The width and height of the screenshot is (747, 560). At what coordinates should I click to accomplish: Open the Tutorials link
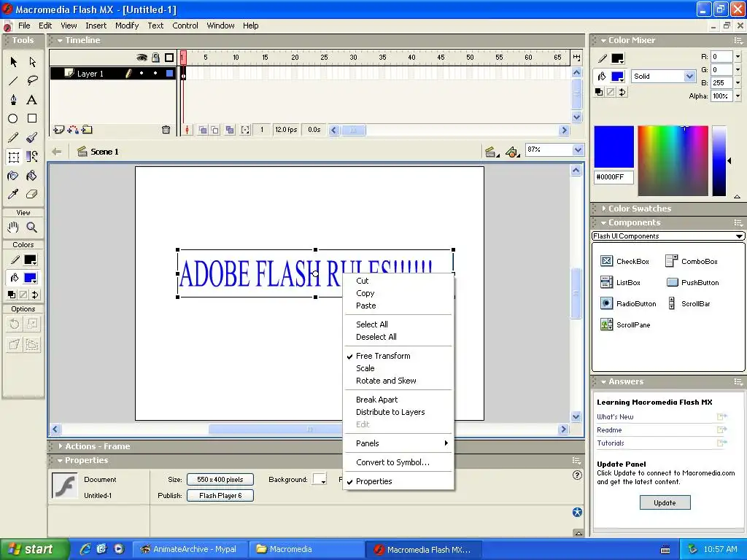(611, 443)
